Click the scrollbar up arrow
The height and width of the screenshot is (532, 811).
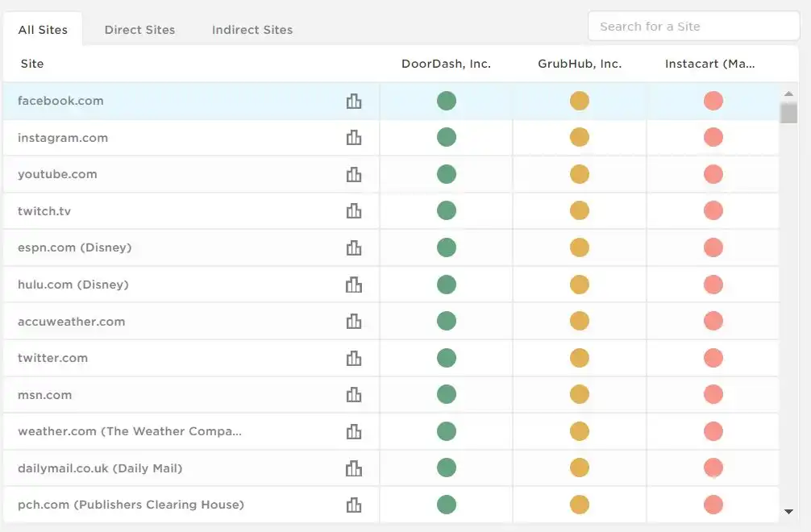point(788,94)
